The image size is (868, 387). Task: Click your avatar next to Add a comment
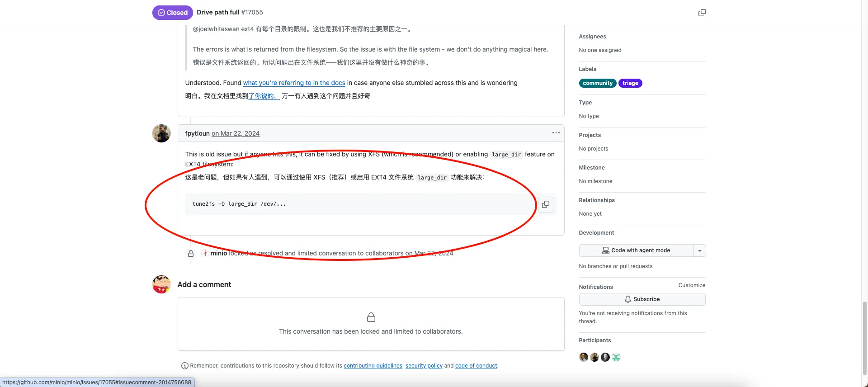(161, 284)
